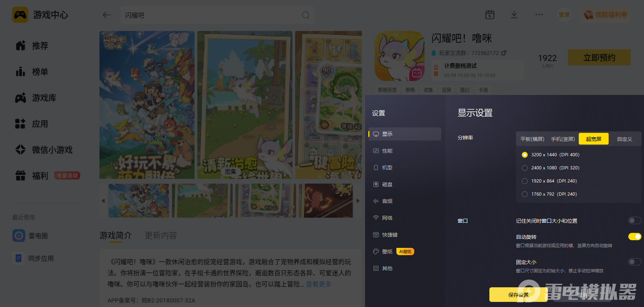Click 领取福利券 button
The height and width of the screenshot is (307, 644).
coord(606,15)
